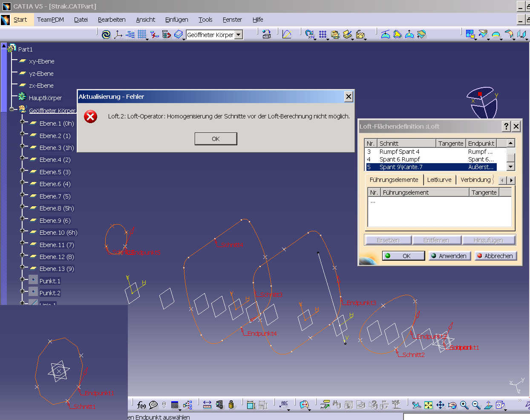Click the red error icon in dialog
The height and width of the screenshot is (420, 530).
[x=90, y=116]
